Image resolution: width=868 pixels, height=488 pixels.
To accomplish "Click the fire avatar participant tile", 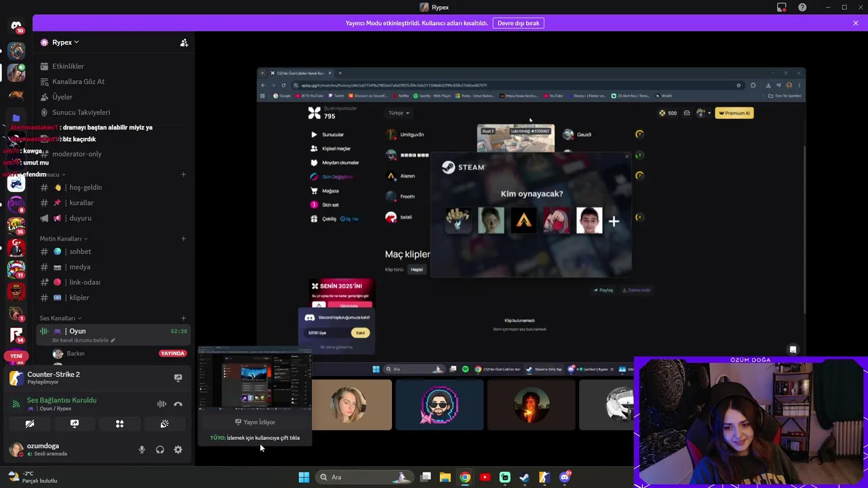I will pos(531,405).
